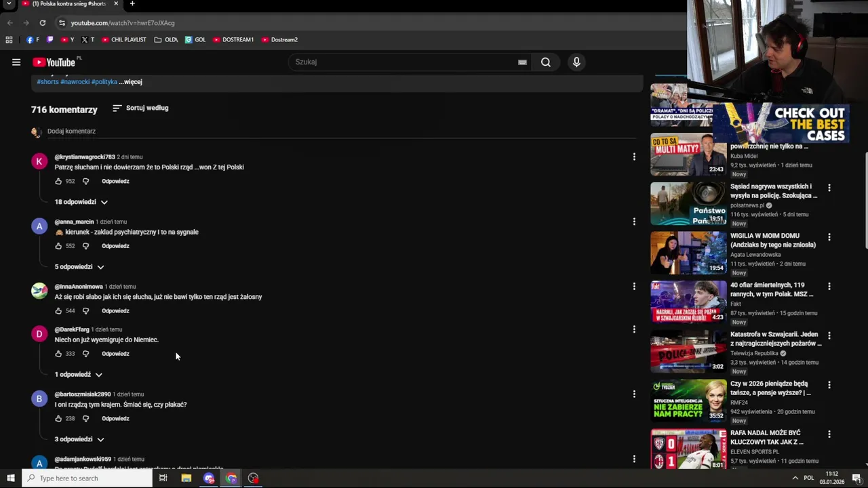Open CHIL PLAYLIST bookmark
Image resolution: width=868 pixels, height=488 pixels.
(124, 40)
